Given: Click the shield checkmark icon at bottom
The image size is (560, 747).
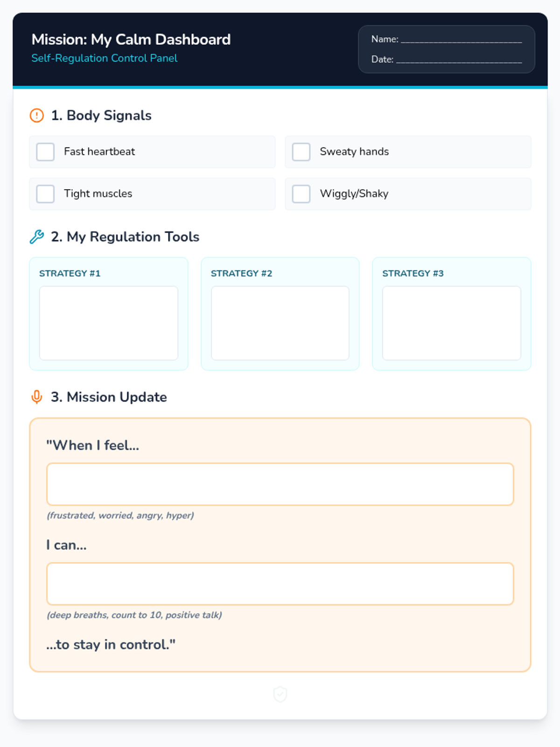Looking at the screenshot, I should click(280, 694).
